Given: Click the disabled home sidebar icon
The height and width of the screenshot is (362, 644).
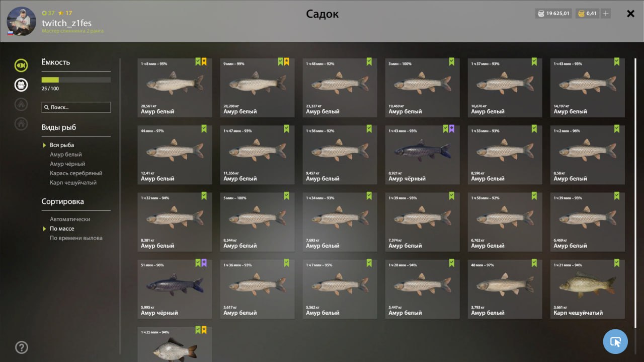Looking at the screenshot, I should (21, 123).
